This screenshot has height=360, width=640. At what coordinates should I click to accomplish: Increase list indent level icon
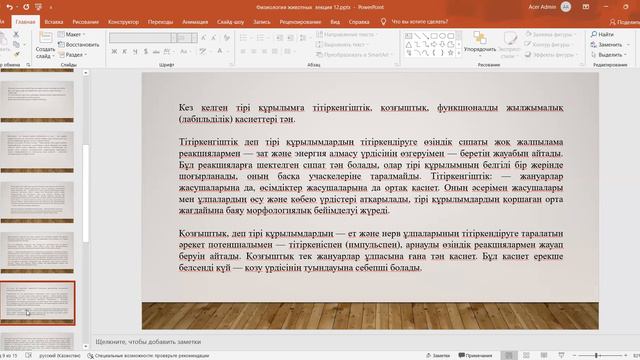tap(290, 38)
